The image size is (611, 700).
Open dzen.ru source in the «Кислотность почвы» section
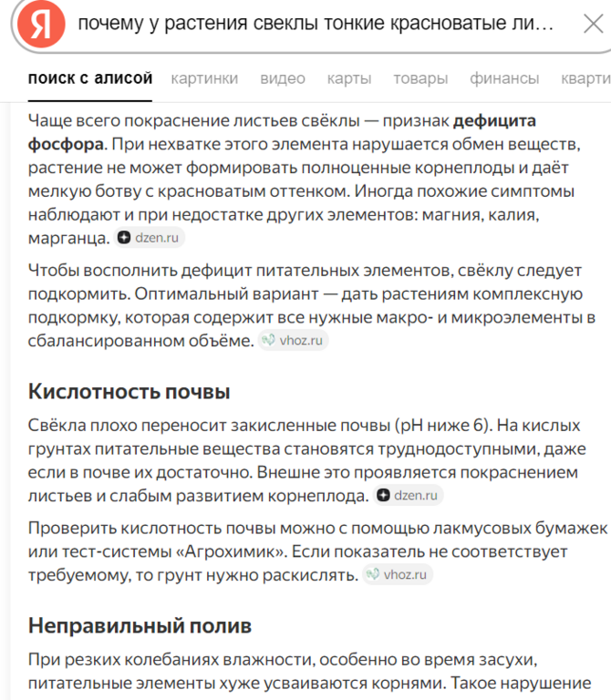pos(409,496)
